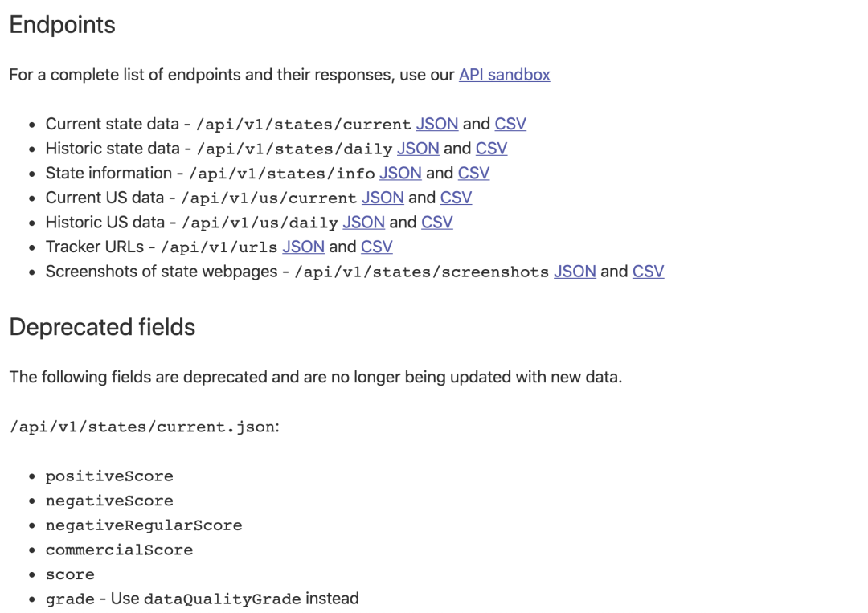868x613 pixels.
Task: Click the dataQualityGrade code text
Action: pos(222,599)
